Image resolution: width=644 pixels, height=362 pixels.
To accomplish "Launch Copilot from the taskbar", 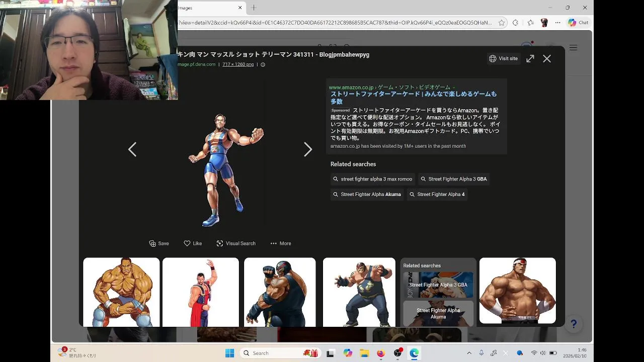I will (x=348, y=353).
